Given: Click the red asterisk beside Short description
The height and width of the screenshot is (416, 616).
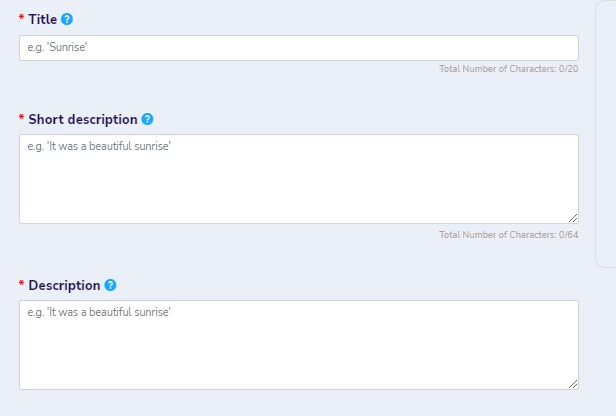Looking at the screenshot, I should point(21,117).
